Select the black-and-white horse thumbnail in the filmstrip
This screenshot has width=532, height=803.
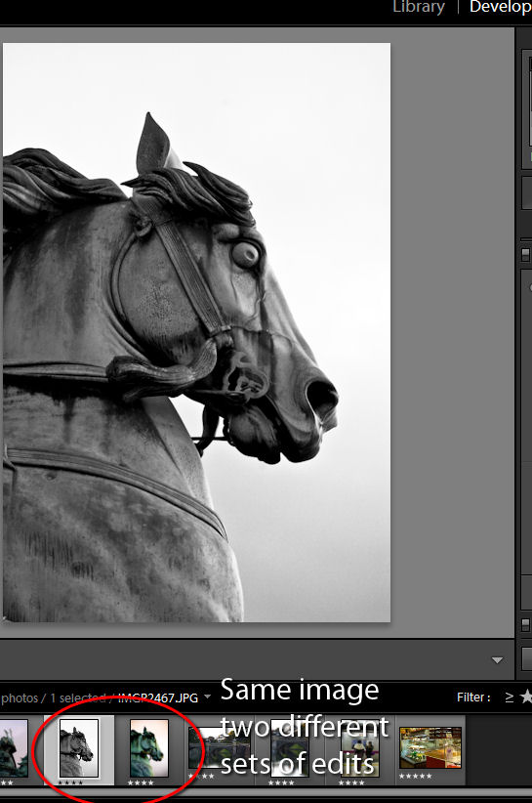pos(79,748)
